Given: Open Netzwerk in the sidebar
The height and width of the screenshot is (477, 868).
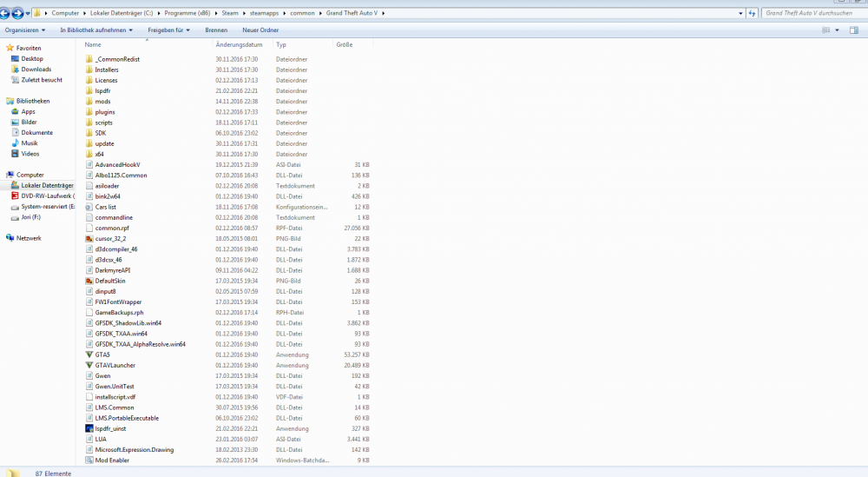Looking at the screenshot, I should click(x=29, y=238).
